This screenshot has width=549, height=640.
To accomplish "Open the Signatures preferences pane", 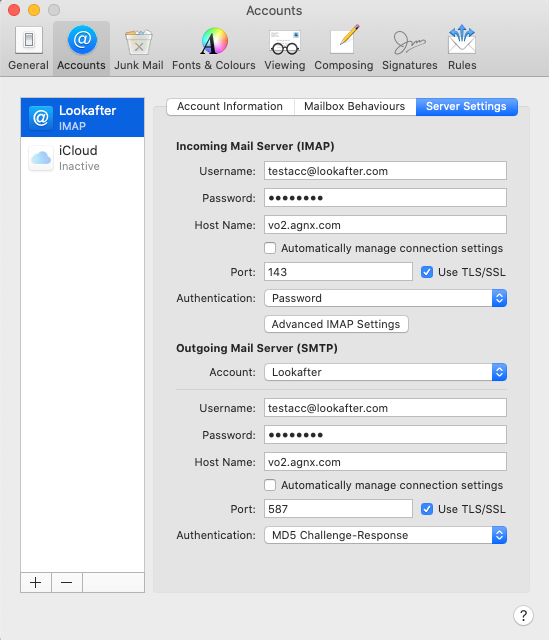I will pyautogui.click(x=409, y=48).
